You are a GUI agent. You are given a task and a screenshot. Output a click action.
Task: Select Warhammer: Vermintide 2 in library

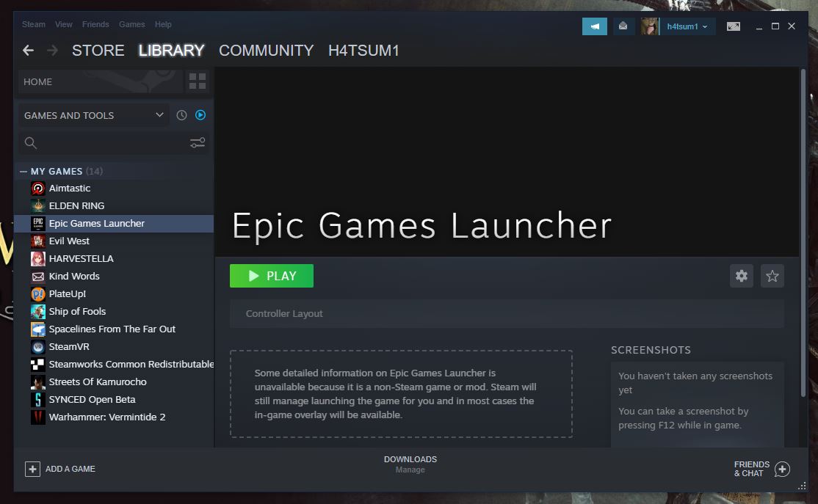pyautogui.click(x=115, y=417)
